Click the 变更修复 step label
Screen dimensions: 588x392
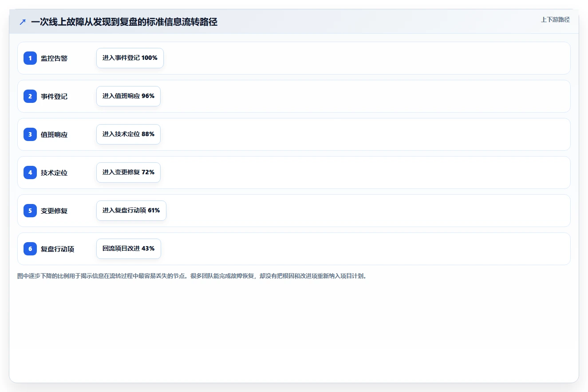(x=54, y=211)
